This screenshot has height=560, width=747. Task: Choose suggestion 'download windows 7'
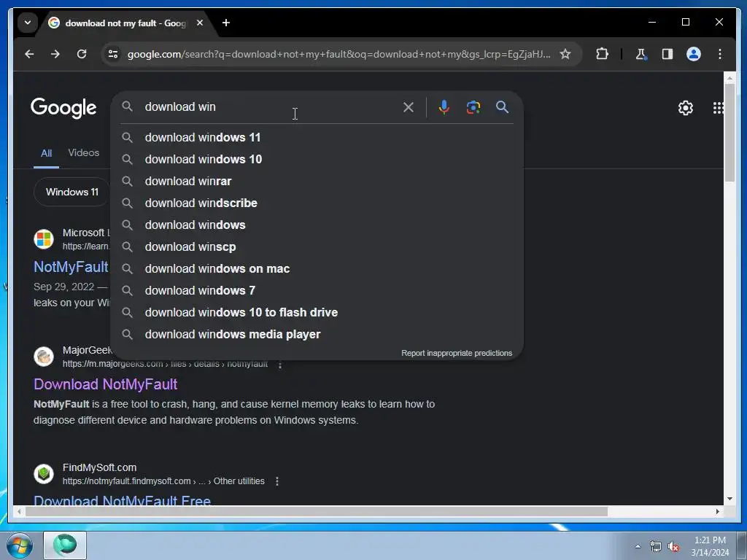point(317,291)
